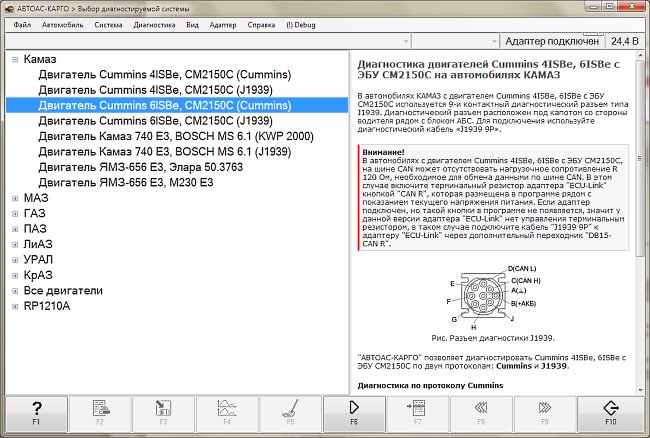Click the Диагностика по протоколу Cummins heading
This screenshot has width=650, height=438.
click(430, 385)
